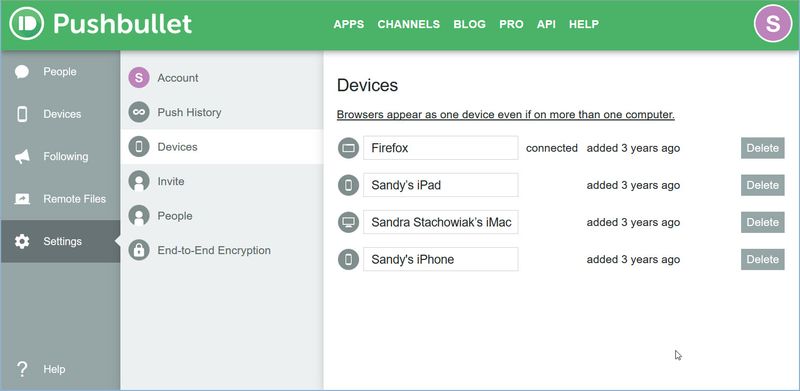Select People in the left sidebar
The width and height of the screenshot is (800, 391).
pos(60,72)
